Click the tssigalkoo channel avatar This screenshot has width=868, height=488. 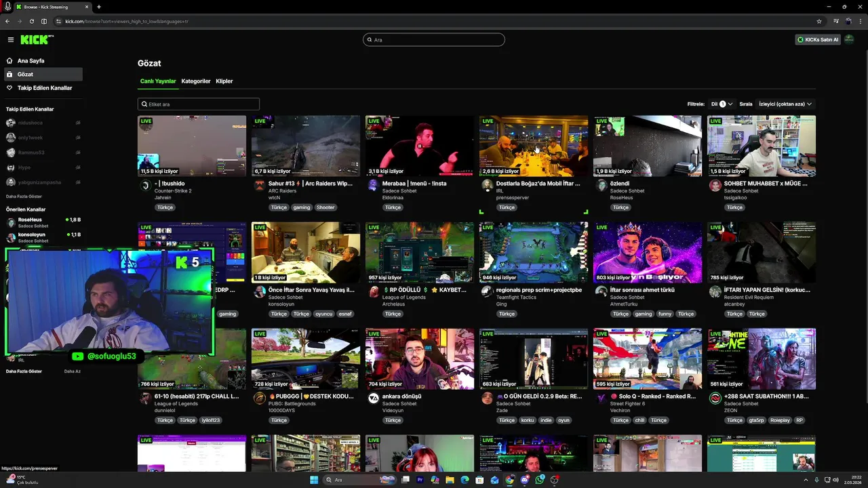[715, 186]
